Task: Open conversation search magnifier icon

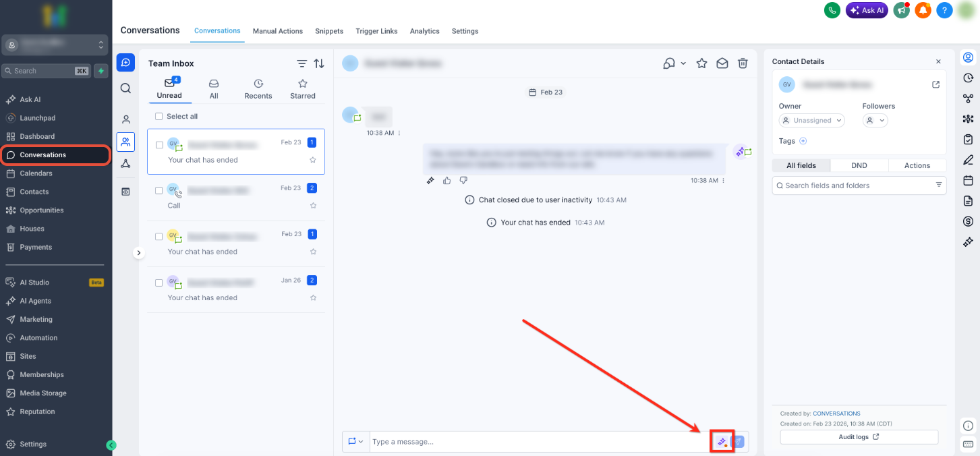Action: [x=125, y=88]
